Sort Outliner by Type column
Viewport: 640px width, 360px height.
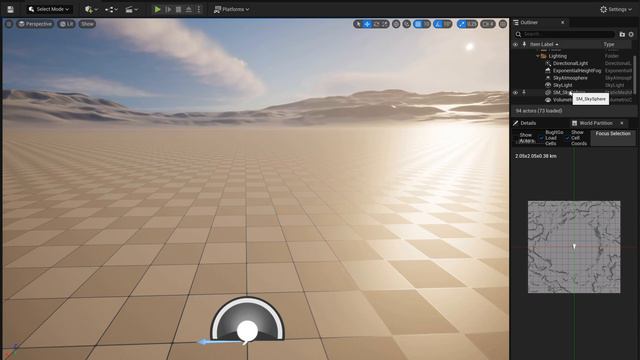(609, 44)
